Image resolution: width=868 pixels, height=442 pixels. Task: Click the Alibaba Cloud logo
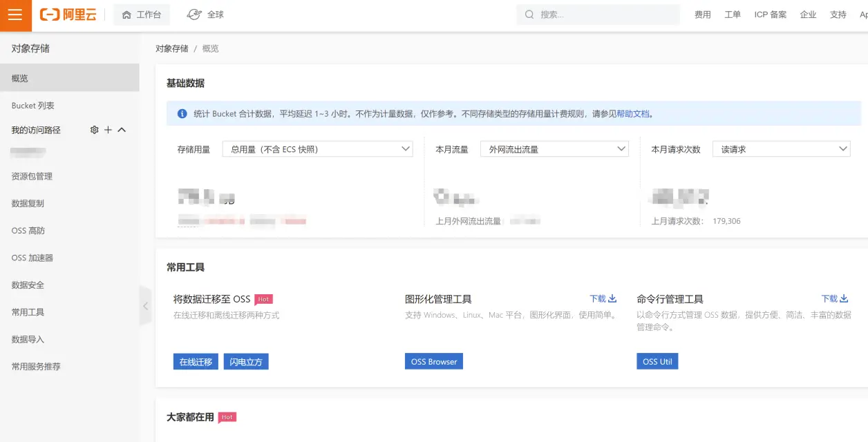click(68, 15)
